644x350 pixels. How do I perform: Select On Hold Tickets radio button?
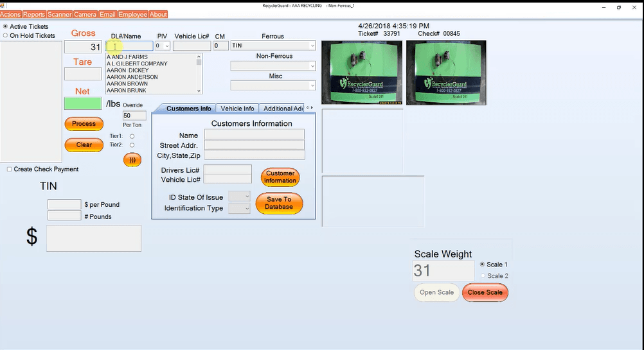click(5, 35)
